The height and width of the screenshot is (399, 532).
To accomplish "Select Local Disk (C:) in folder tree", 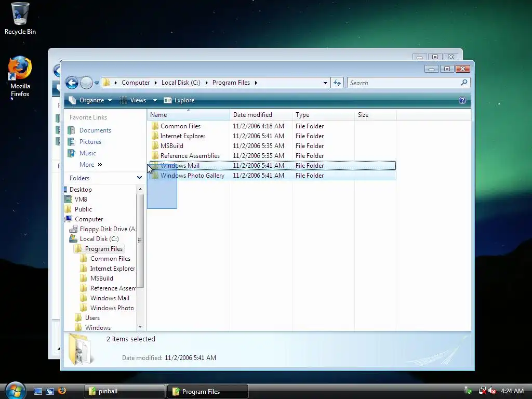I will [x=99, y=239].
